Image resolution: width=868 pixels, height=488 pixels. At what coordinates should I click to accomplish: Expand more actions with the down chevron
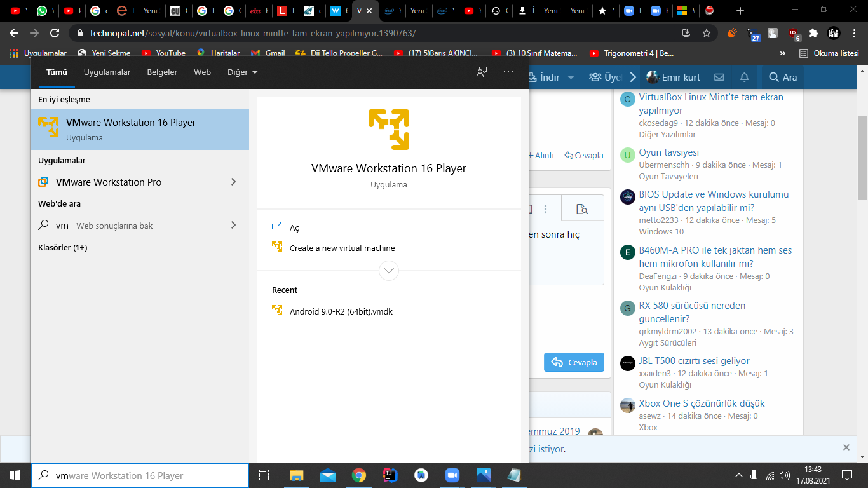(x=389, y=271)
